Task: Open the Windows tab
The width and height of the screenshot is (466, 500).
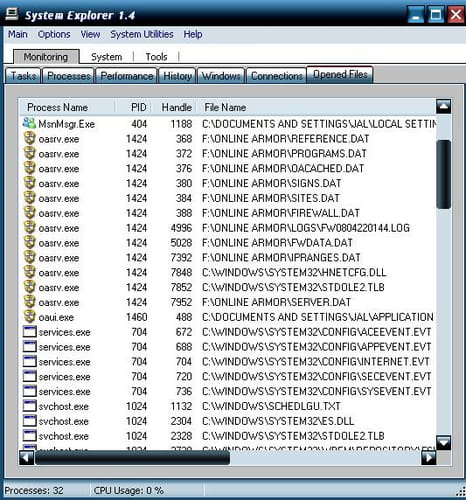Action: [x=221, y=76]
